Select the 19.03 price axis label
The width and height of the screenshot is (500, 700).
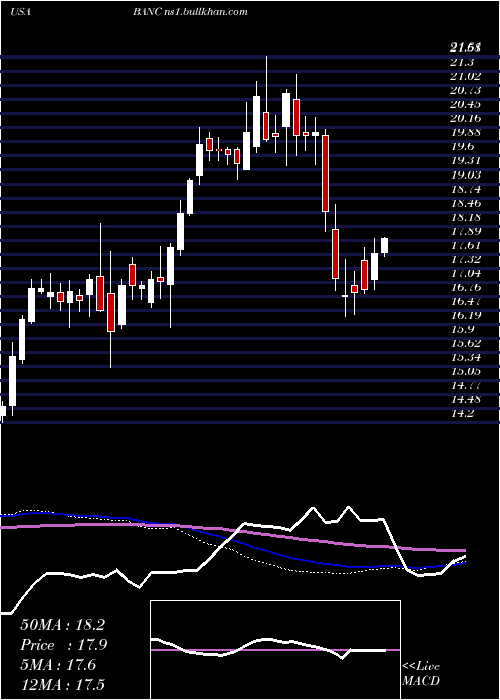[x=464, y=175]
